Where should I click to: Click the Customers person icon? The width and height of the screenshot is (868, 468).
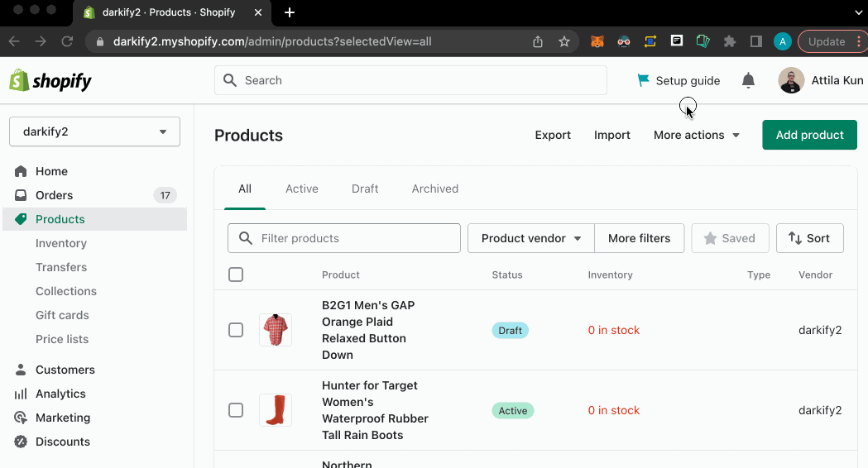point(21,370)
